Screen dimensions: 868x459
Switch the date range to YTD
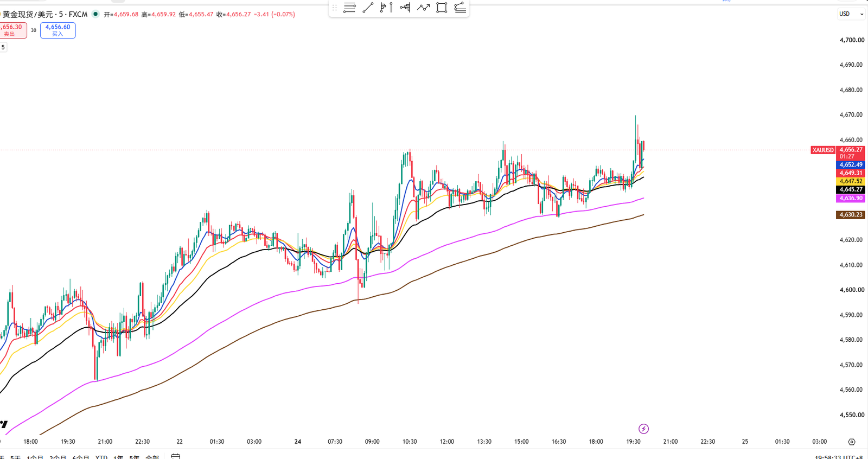[101, 457]
